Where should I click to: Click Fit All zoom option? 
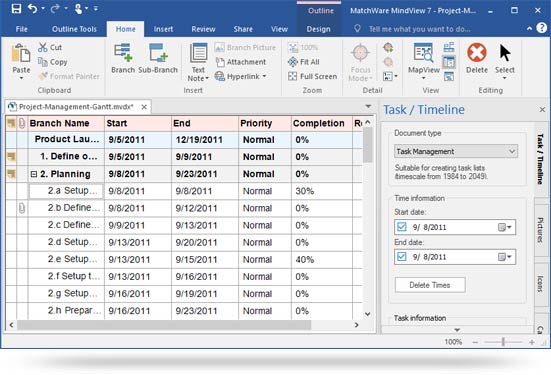point(304,62)
